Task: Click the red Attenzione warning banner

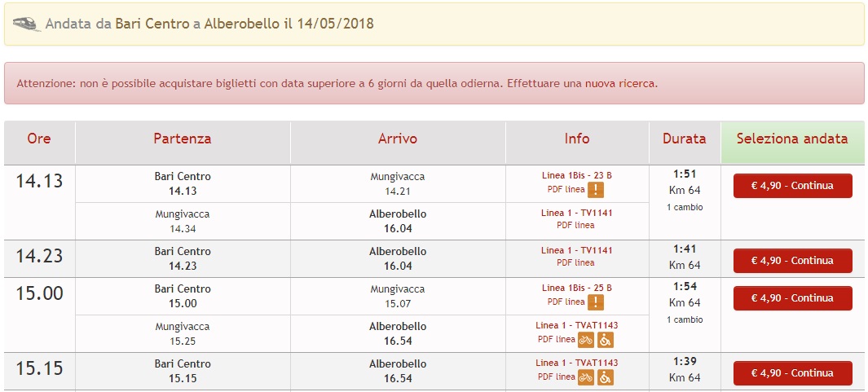Action: 434,83
